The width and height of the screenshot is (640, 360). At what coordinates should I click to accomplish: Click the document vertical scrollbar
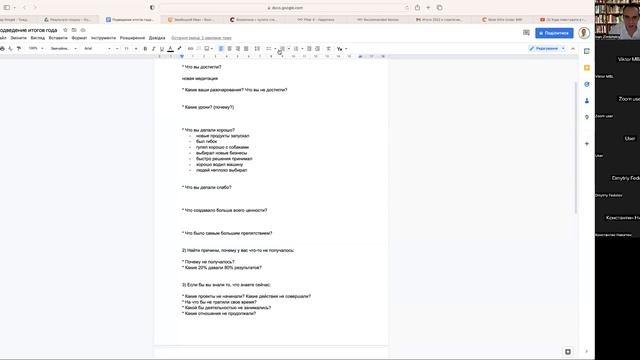pyautogui.click(x=576, y=147)
